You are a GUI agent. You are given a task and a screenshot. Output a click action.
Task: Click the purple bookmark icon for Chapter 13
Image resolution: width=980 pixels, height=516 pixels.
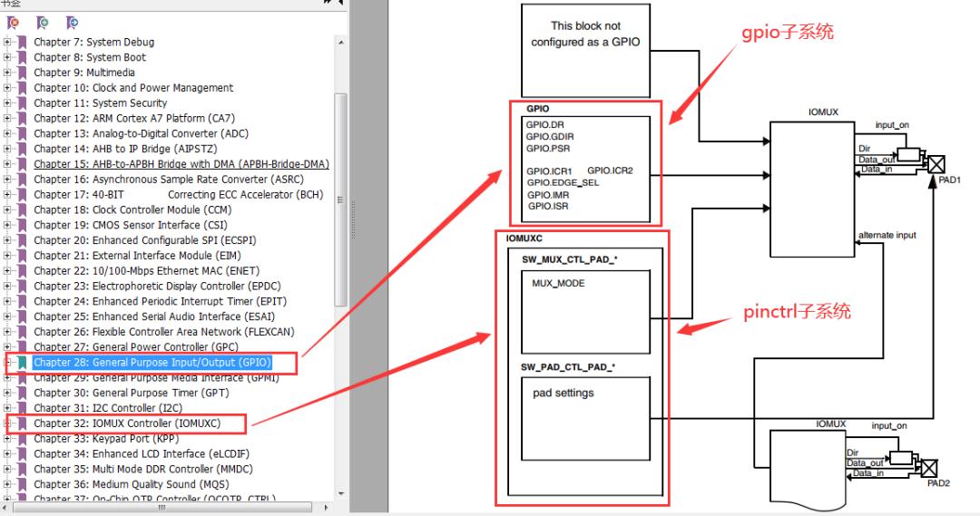pyautogui.click(x=23, y=133)
